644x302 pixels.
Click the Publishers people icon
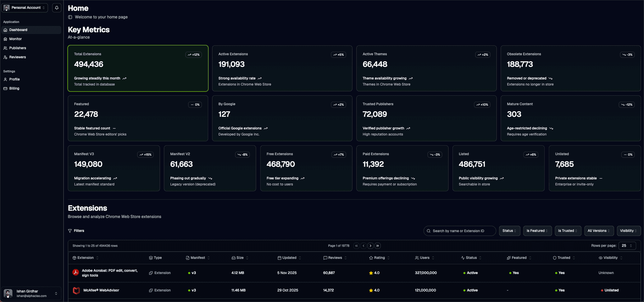[x=6, y=48]
